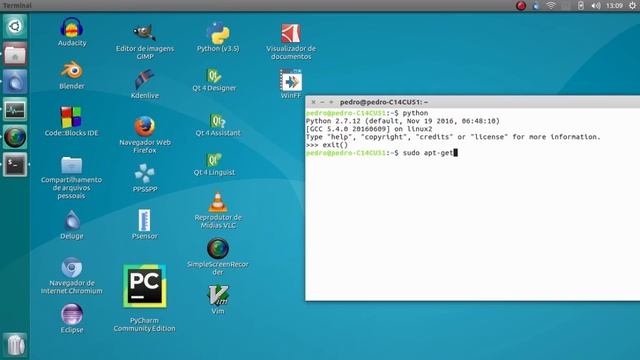The height and width of the screenshot is (360, 640).
Task: Open Compartilhamento de arquivos pessoais folder
Action: 71,165
